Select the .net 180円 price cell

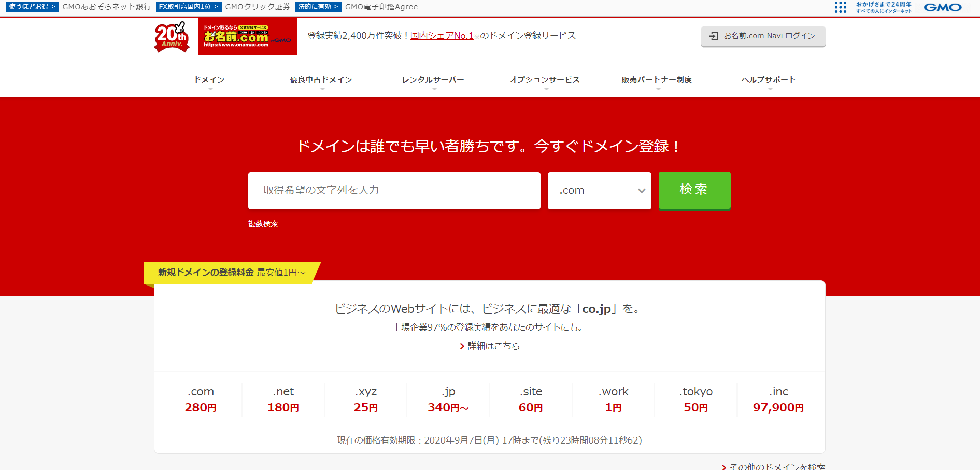pyautogui.click(x=283, y=400)
